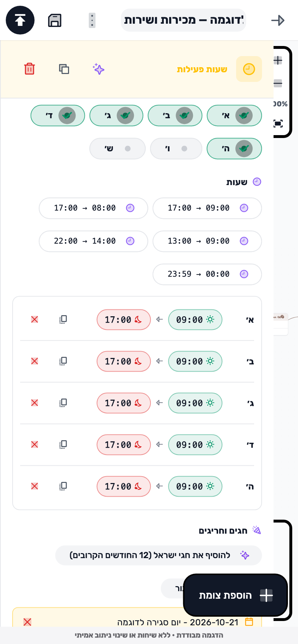Select the 09:00 → 13:00 hours preset
The height and width of the screenshot is (644, 298).
[207, 241]
